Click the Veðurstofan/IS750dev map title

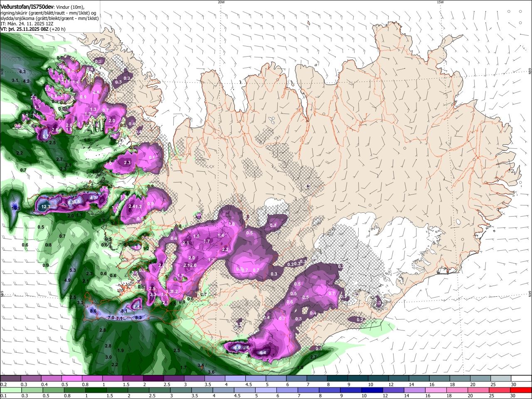[x=27, y=7]
